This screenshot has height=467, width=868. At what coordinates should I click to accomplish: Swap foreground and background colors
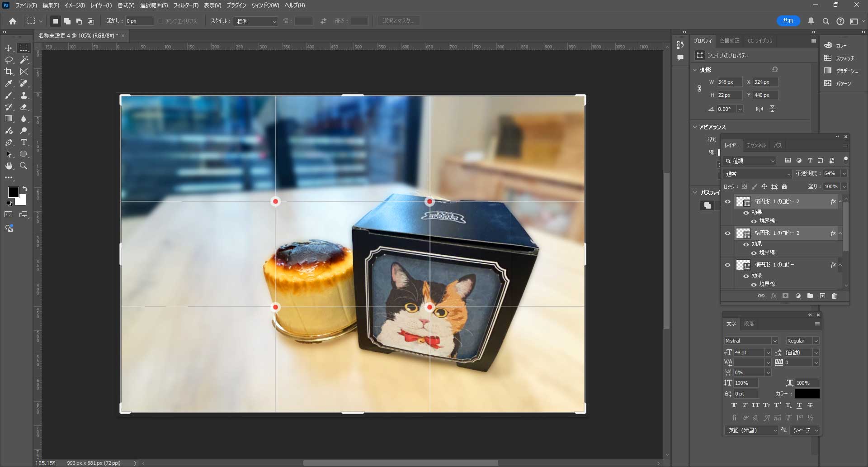25,189
